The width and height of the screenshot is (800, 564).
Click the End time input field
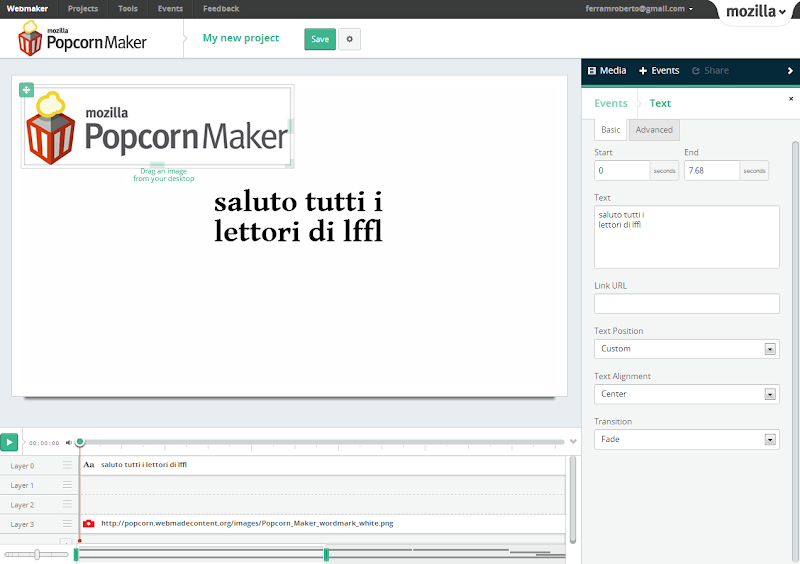(x=712, y=170)
